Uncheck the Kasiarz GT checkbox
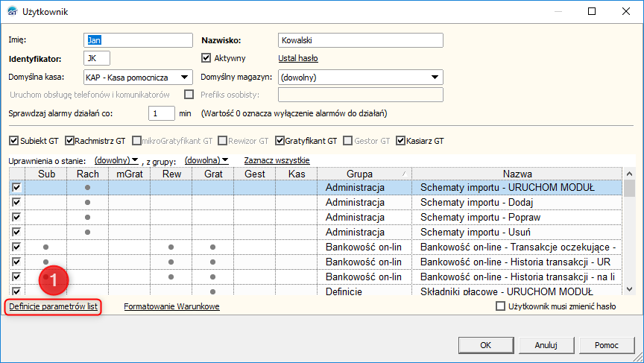The image size is (644, 363). coord(401,140)
